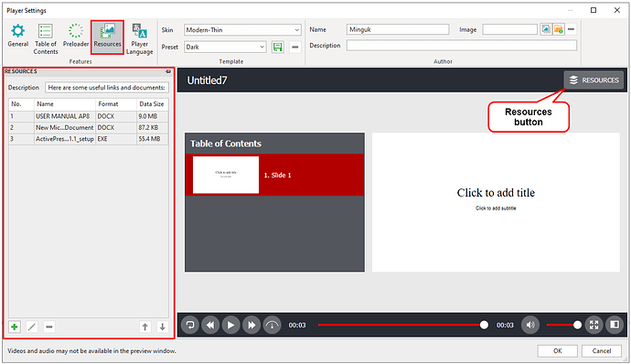Click the author Name field

pyautogui.click(x=398, y=29)
